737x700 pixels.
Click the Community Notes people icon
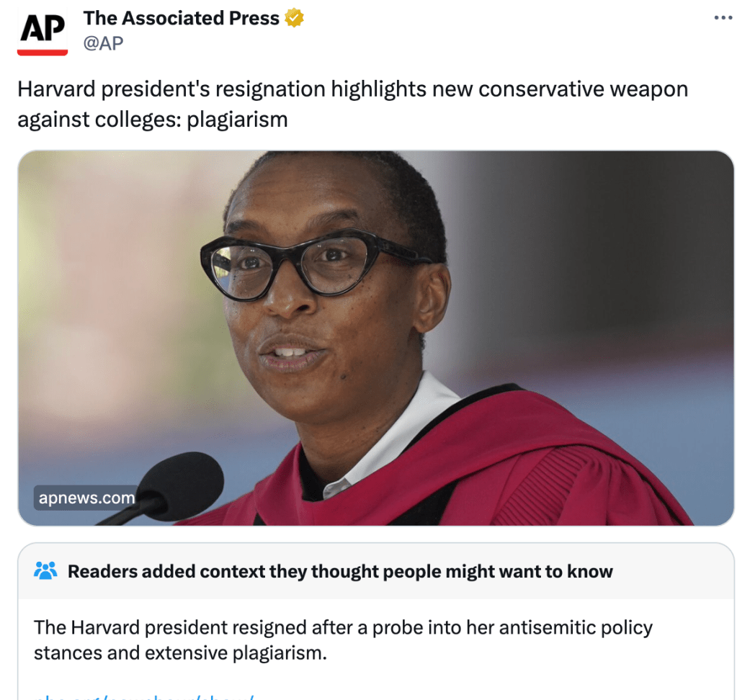tap(45, 571)
